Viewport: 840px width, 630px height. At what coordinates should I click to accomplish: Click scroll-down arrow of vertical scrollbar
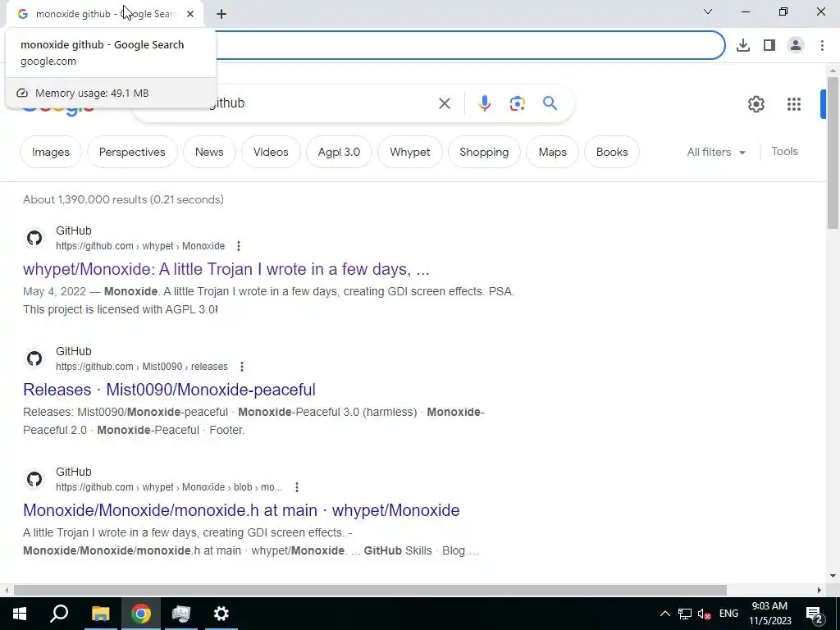coord(833,576)
